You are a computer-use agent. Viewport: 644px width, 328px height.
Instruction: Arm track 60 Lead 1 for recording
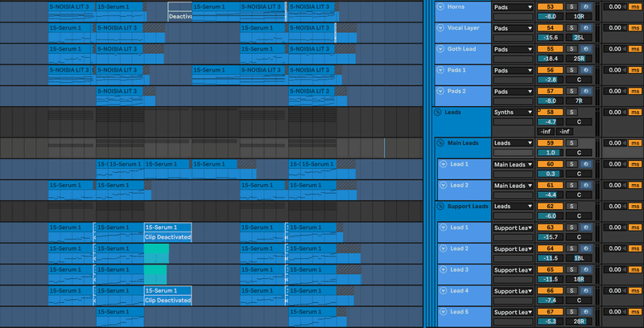pos(585,164)
